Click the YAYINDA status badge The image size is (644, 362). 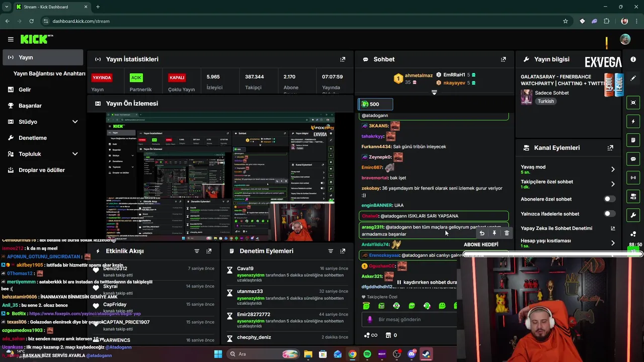102,78
